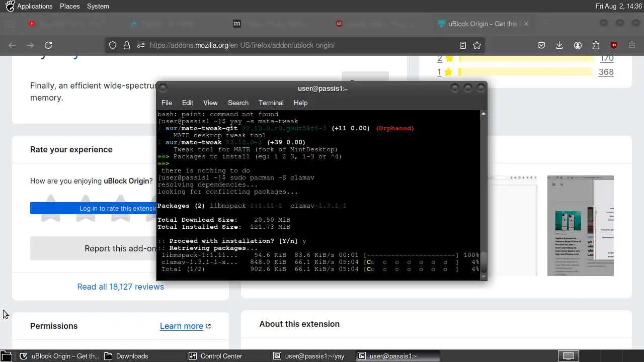Image resolution: width=644 pixels, height=362 pixels.
Task: Click the 'clamav-1.3.1-1-x...' download progress row
Action: pyautogui.click(x=318, y=262)
